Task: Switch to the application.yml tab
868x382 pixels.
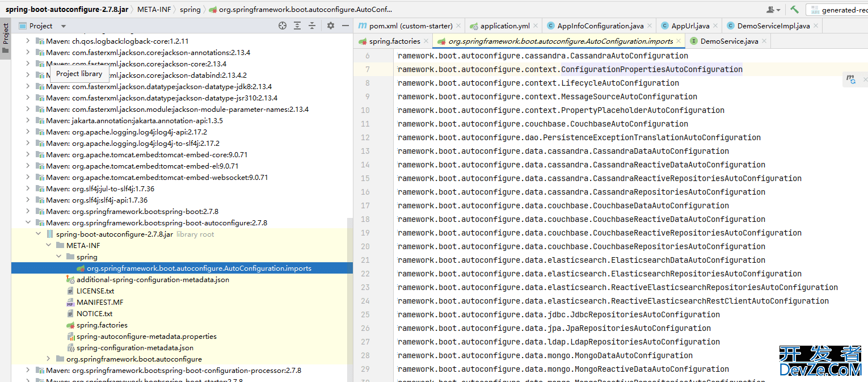Action: pos(503,26)
